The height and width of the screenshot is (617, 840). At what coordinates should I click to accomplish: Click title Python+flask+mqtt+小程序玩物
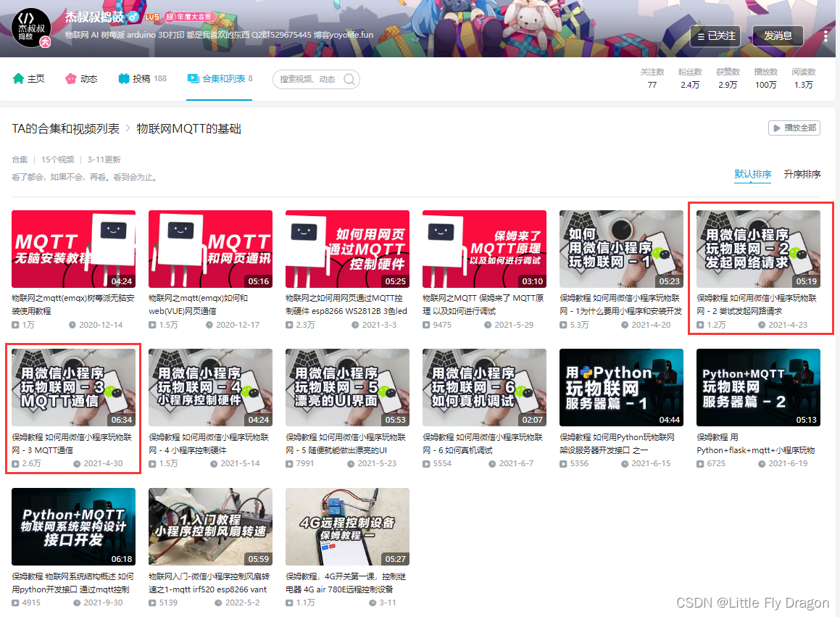[756, 443]
